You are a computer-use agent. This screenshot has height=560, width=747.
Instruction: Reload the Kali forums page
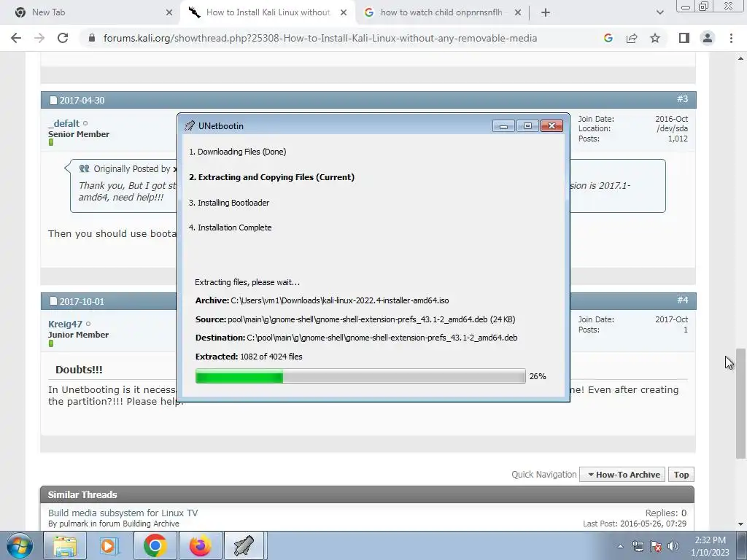pyautogui.click(x=63, y=38)
